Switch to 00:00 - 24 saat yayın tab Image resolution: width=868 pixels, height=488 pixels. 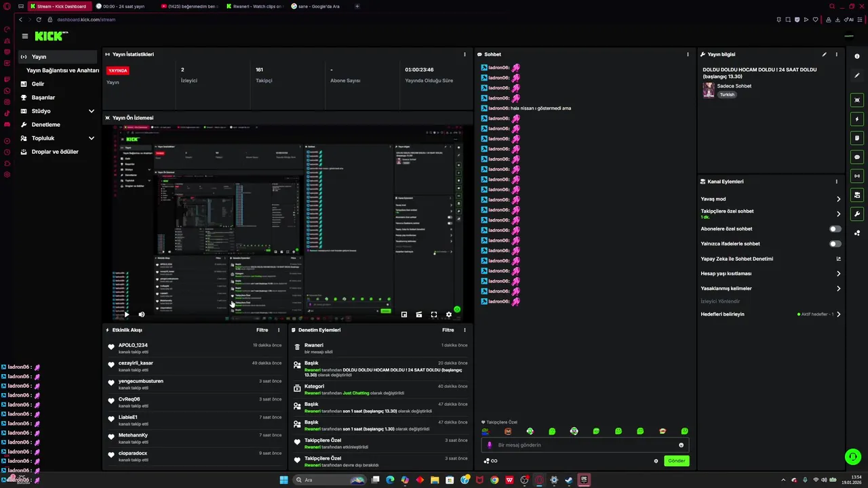(x=123, y=6)
